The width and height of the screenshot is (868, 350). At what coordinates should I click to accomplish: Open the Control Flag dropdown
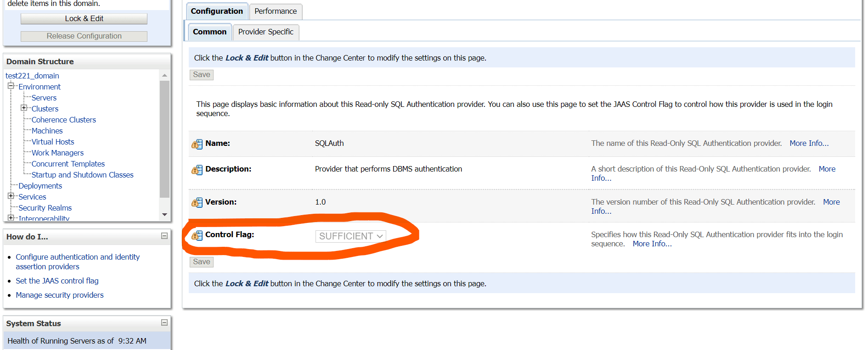point(350,236)
